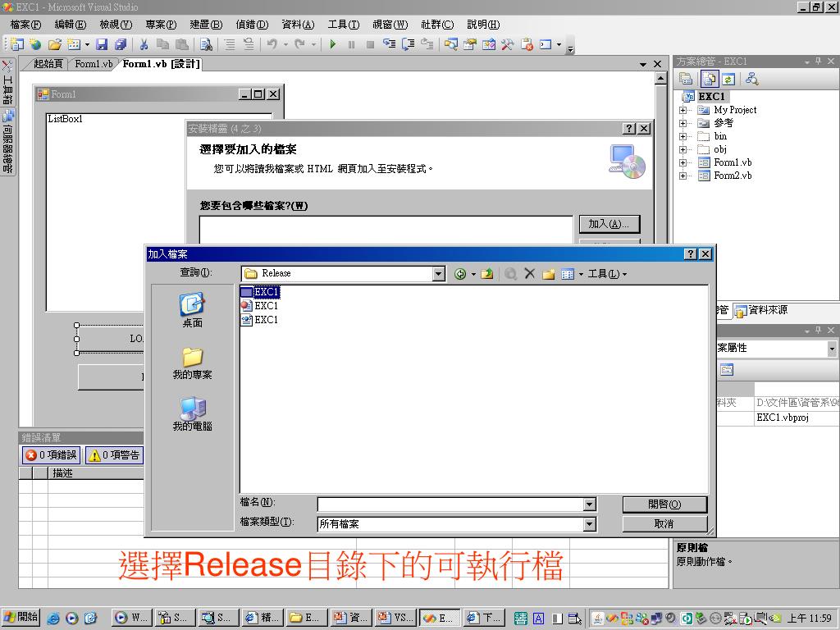Expand obj folder node
Screen dimensions: 840x630
pyautogui.click(x=682, y=149)
